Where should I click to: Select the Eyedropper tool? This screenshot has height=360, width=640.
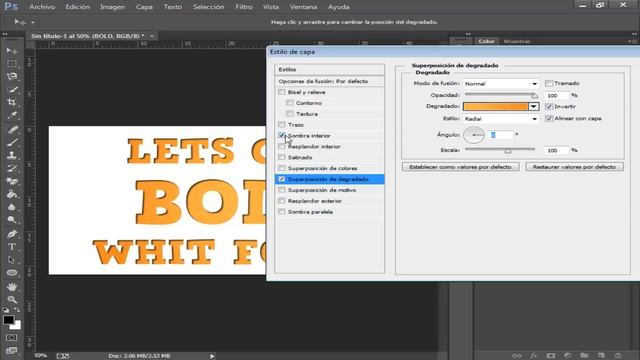tap(11, 115)
